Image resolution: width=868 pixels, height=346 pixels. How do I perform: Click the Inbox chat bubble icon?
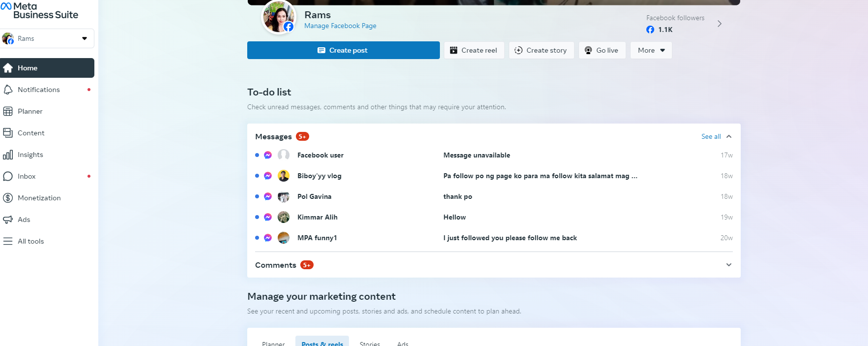[x=8, y=176]
